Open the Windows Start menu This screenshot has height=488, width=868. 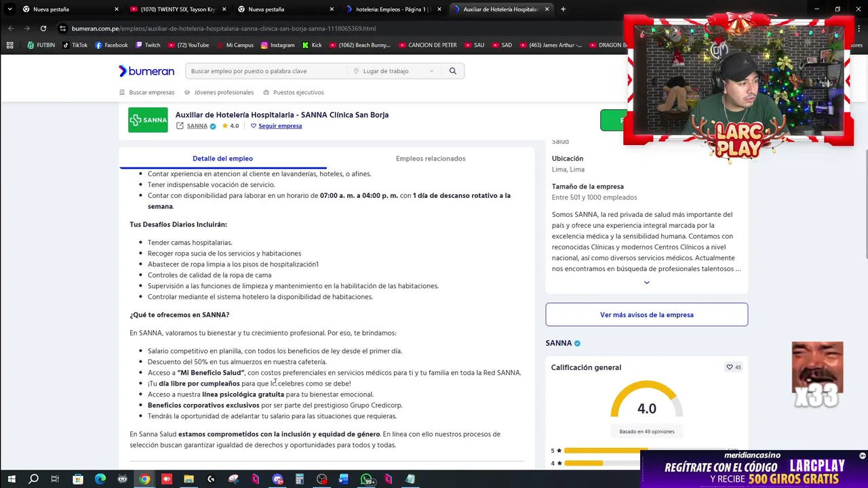12,479
